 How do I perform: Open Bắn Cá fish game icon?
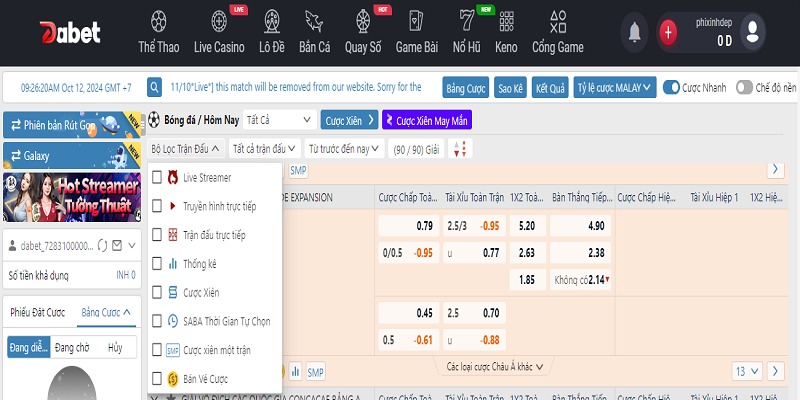tap(314, 21)
